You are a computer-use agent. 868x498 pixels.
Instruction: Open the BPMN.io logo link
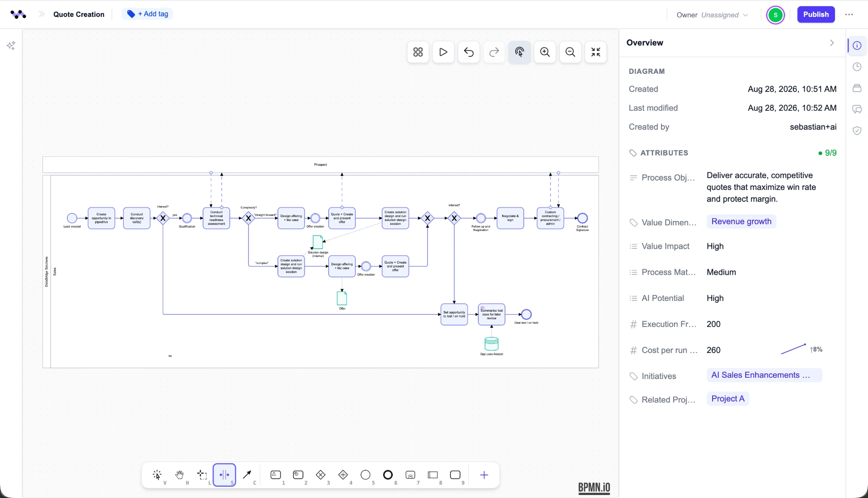[x=594, y=488]
